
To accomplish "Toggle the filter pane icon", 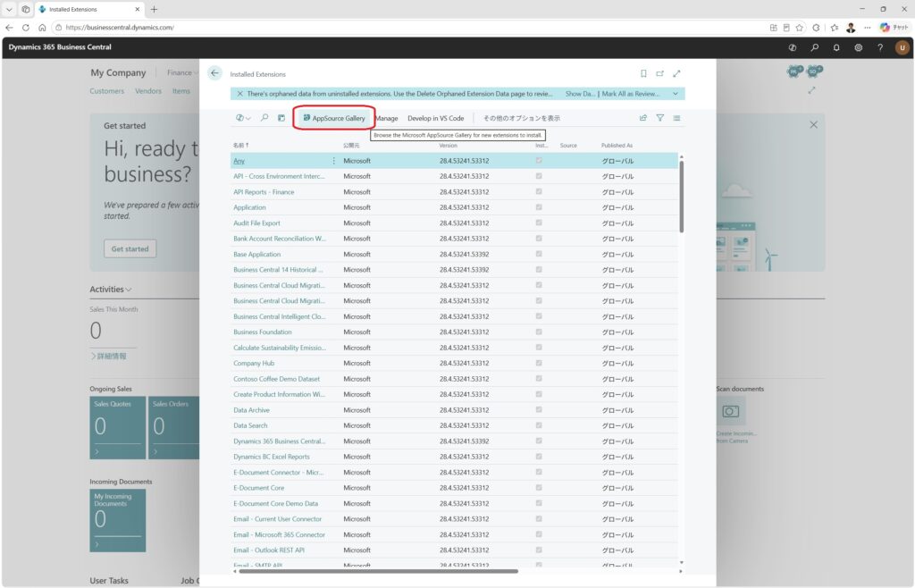I will (x=660, y=118).
